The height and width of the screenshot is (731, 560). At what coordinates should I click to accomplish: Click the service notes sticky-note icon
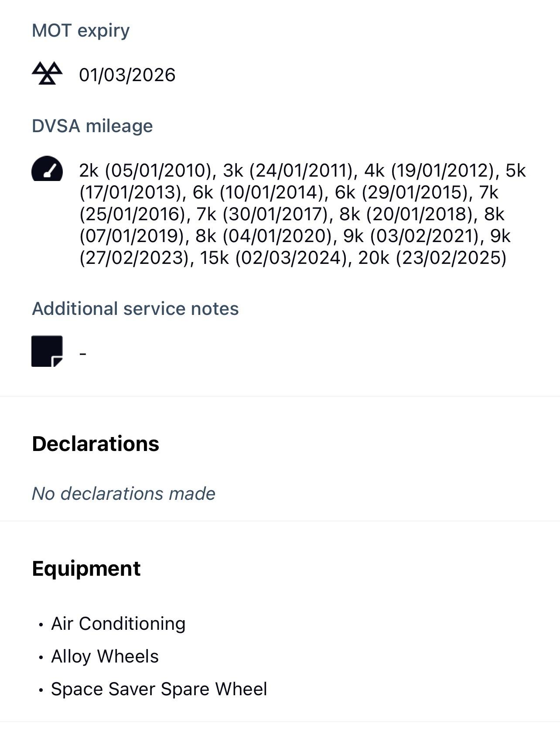point(47,351)
